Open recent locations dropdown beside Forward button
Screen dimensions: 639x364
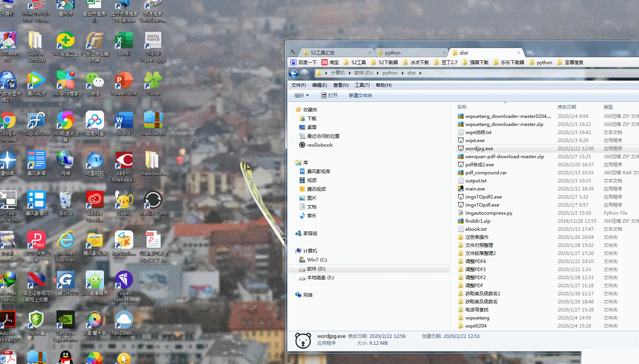[312, 73]
